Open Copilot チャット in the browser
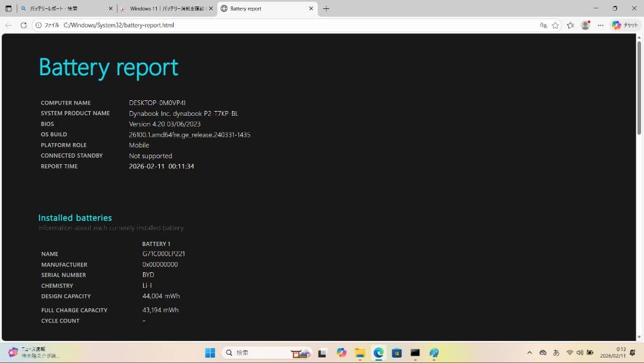 624,25
